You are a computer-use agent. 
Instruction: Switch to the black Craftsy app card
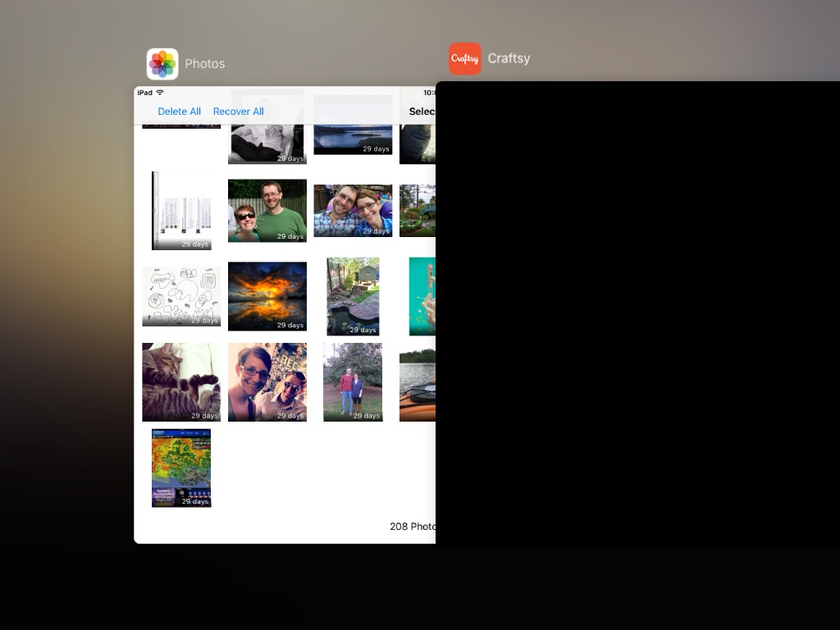pos(637,312)
